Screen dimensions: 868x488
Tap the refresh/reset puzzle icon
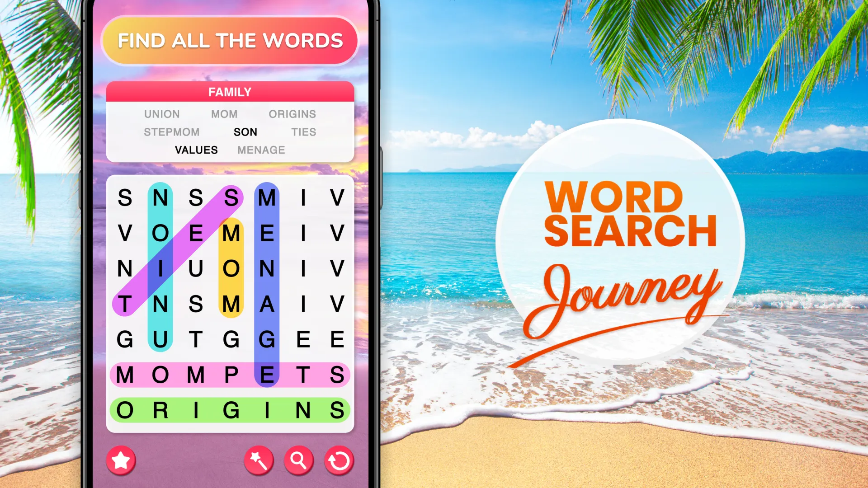339,459
